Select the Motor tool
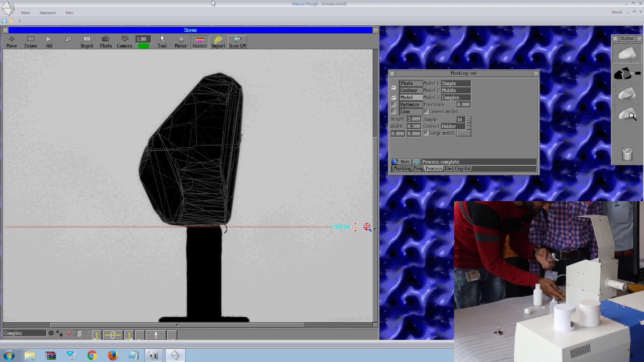 (x=181, y=42)
